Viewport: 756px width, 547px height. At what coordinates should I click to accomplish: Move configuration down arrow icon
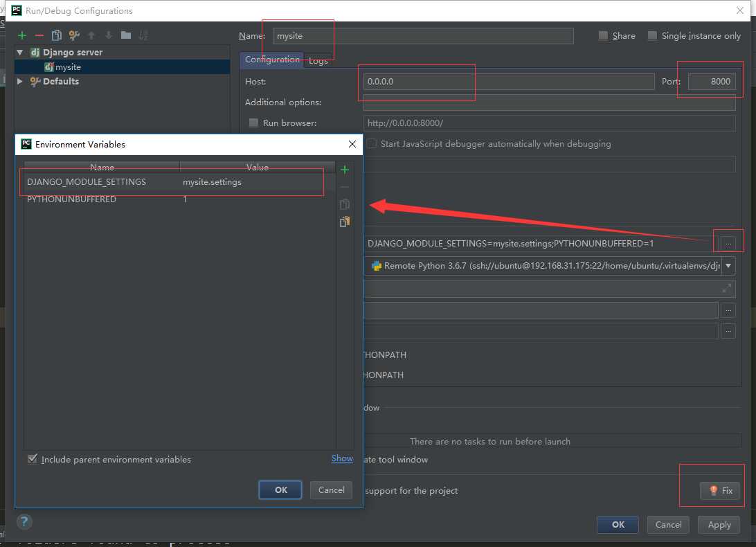(x=109, y=35)
